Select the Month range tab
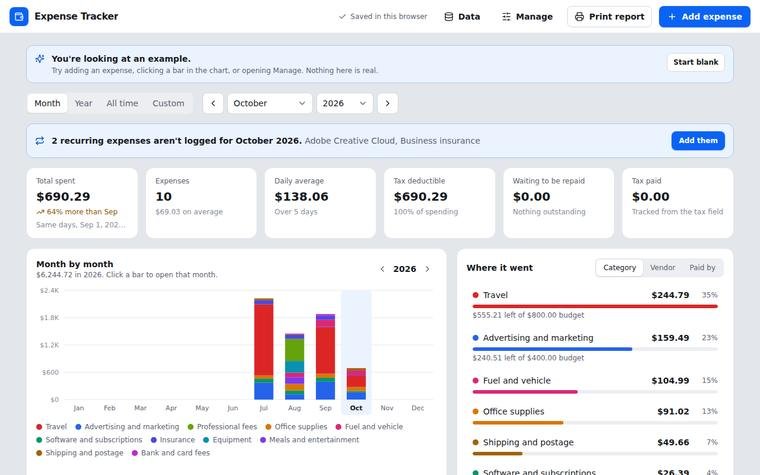This screenshot has width=760, height=475. click(x=47, y=103)
